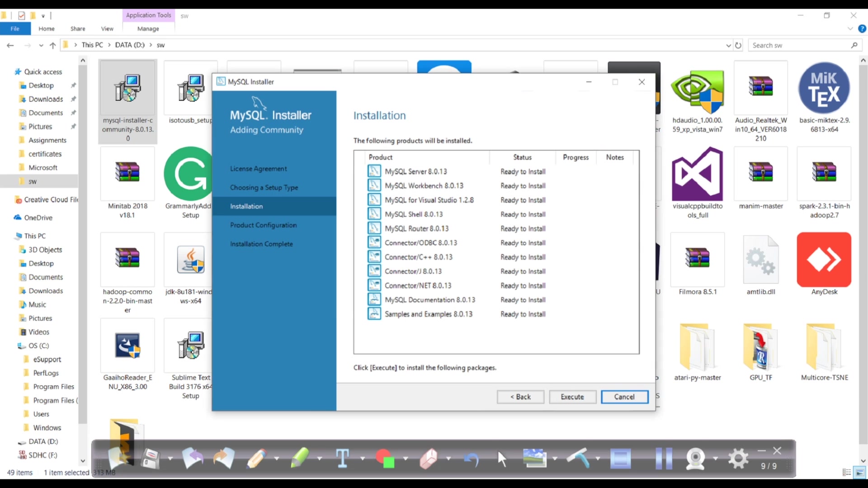Viewport: 868px width, 488px height.
Task: Click the undo arrow in the annotation toolbar
Action: [x=472, y=459]
